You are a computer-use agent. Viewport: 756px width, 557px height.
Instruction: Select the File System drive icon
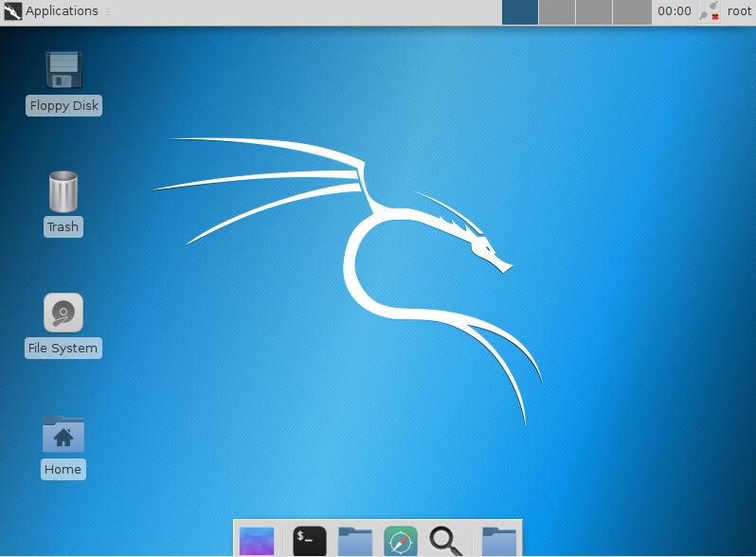click(x=63, y=313)
